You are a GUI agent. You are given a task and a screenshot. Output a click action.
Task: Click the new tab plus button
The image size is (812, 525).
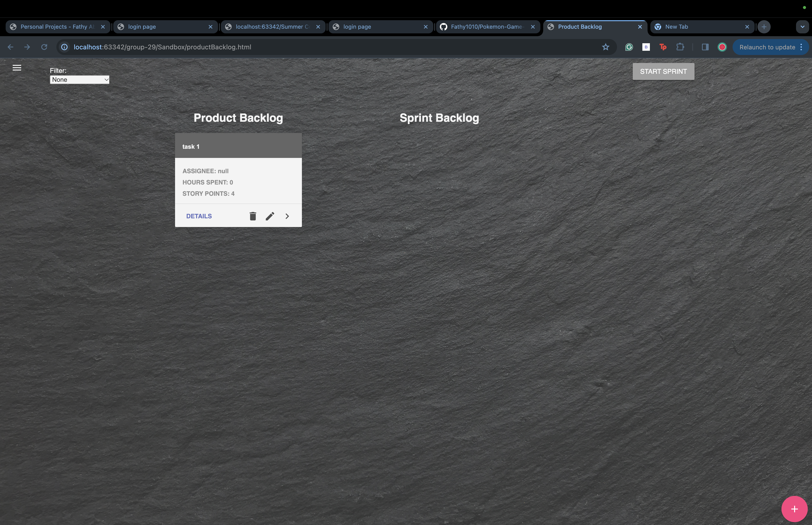click(x=764, y=27)
